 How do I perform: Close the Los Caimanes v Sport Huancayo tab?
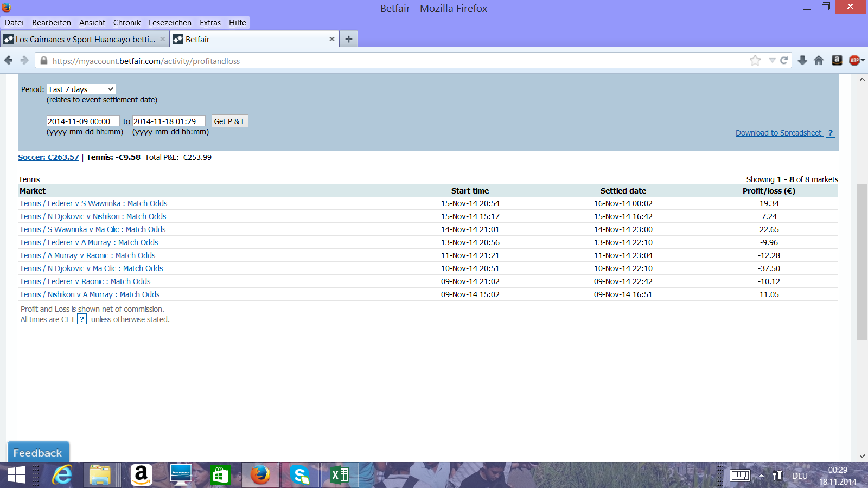tap(162, 39)
